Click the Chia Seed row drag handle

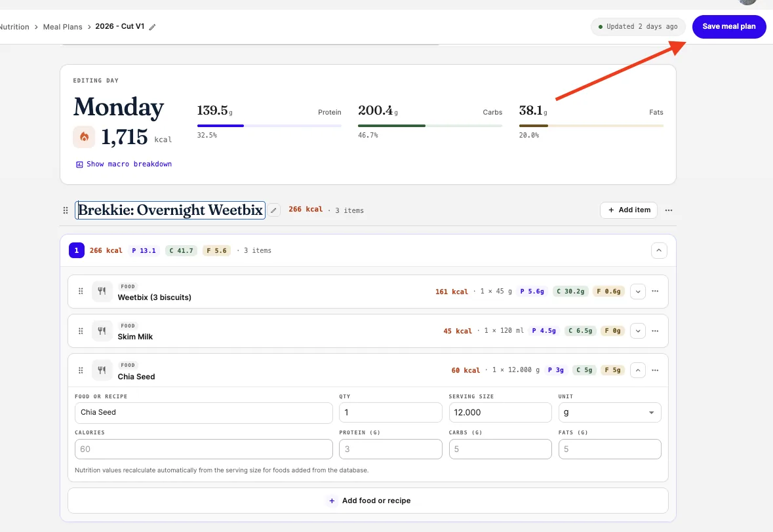[81, 370]
